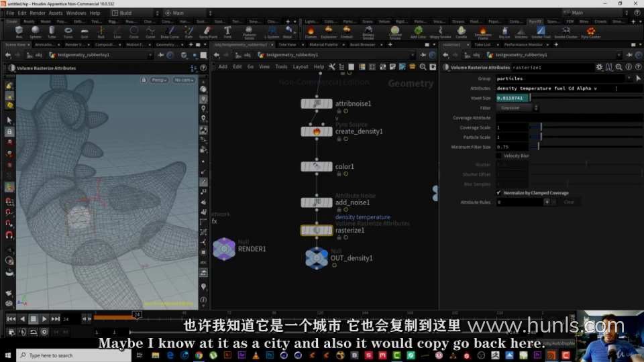Switch to the Asset Browser tab
The width and height of the screenshot is (644, 362).
[362, 44]
